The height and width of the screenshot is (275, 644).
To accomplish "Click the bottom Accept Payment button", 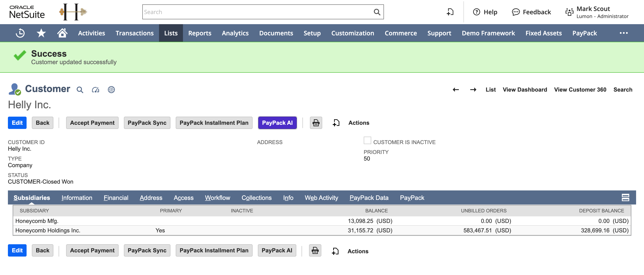I will coord(92,250).
